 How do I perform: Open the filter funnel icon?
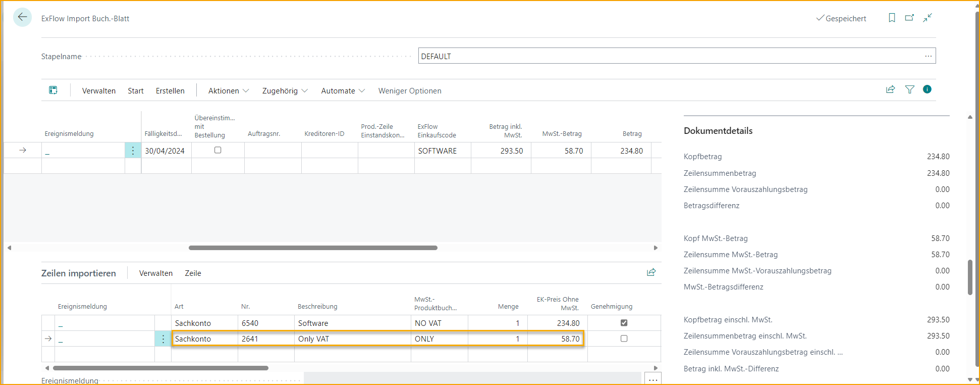pyautogui.click(x=909, y=89)
